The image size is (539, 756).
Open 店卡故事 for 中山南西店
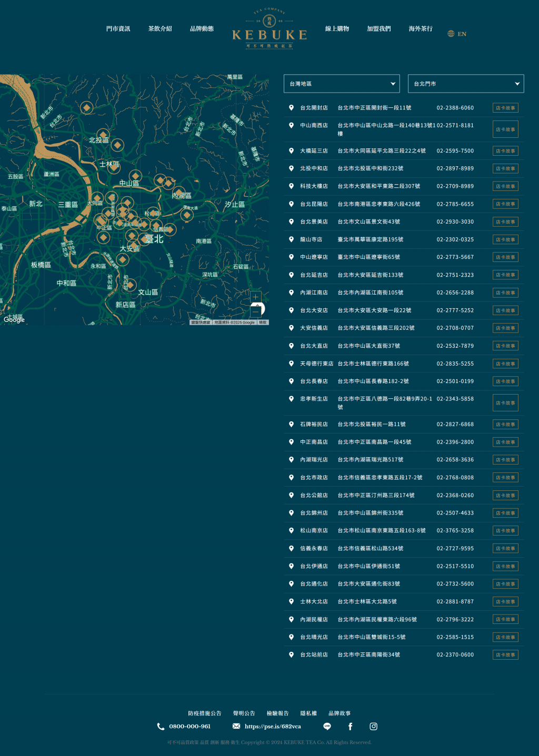pos(505,129)
